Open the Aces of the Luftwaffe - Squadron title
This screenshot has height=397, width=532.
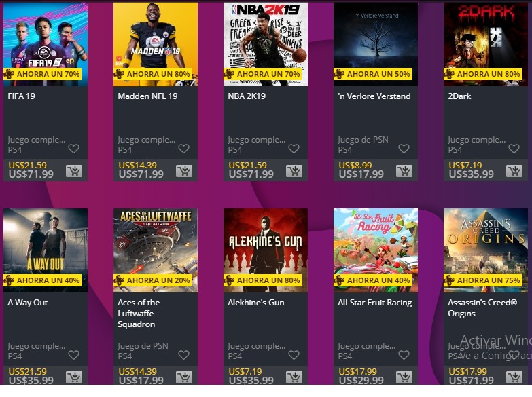pyautogui.click(x=139, y=314)
